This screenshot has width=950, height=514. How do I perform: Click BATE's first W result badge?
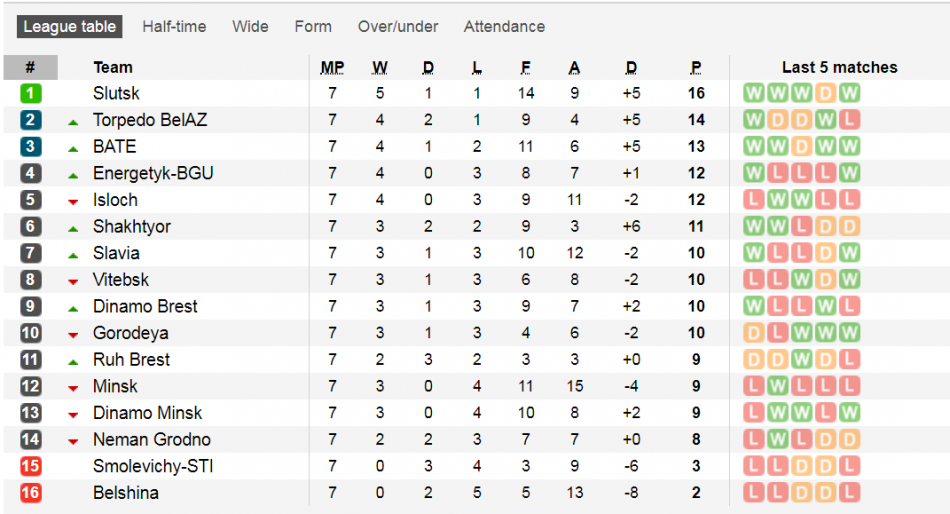pos(754,146)
